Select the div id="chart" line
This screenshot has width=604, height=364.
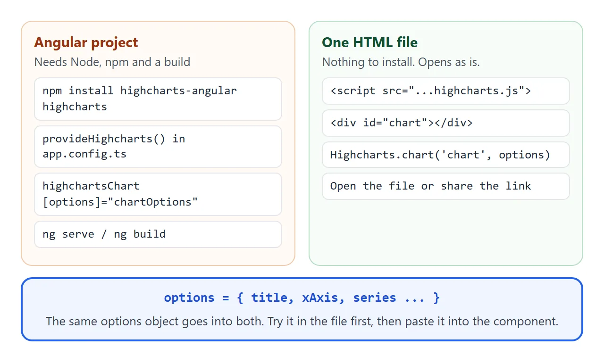(446, 123)
